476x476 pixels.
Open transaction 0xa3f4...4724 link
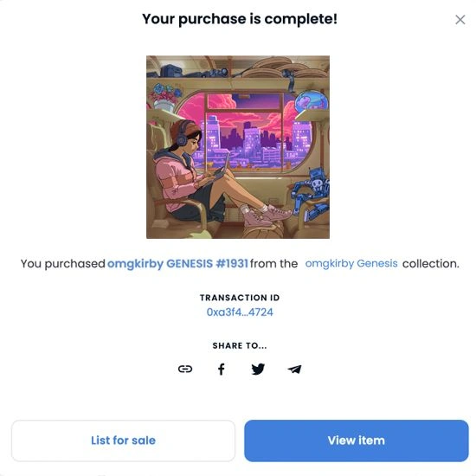coord(240,312)
